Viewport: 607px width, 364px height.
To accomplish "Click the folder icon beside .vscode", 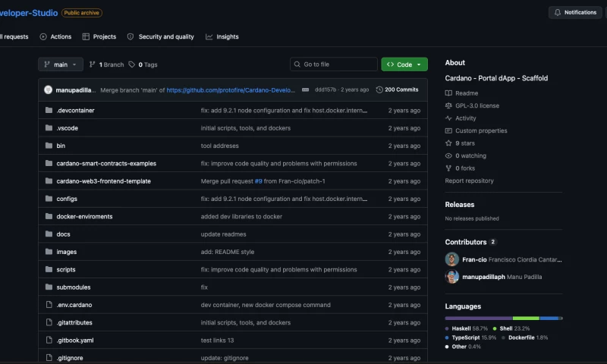I will tap(49, 128).
